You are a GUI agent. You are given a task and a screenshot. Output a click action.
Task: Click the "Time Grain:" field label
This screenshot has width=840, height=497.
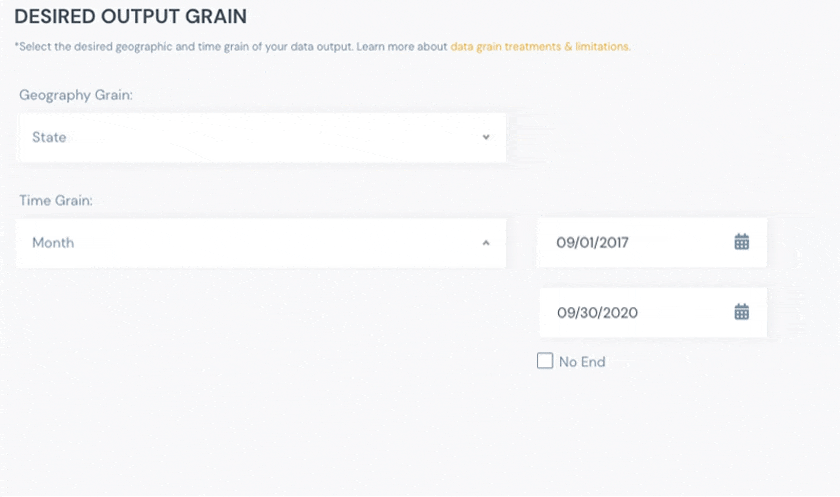56,201
